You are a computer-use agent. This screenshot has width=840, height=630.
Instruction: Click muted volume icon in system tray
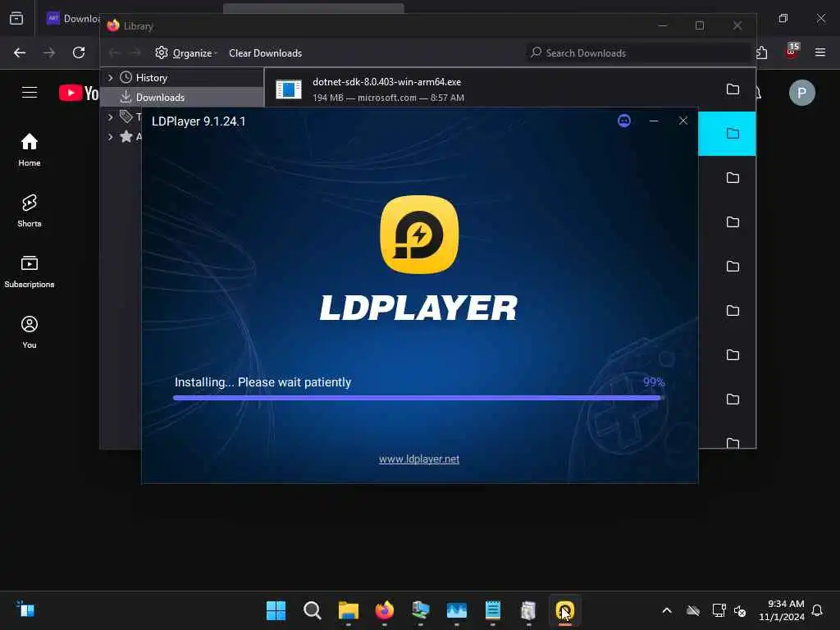coord(741,610)
